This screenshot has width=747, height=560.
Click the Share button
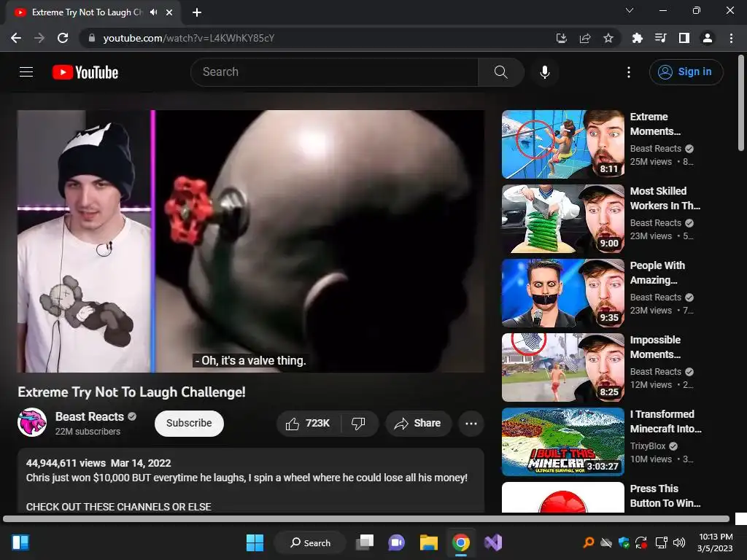coord(418,424)
